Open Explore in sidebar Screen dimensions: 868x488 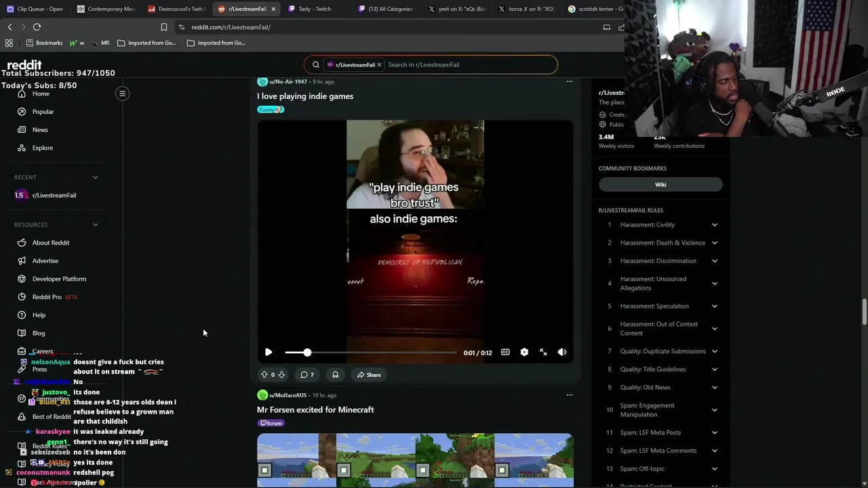(x=42, y=148)
